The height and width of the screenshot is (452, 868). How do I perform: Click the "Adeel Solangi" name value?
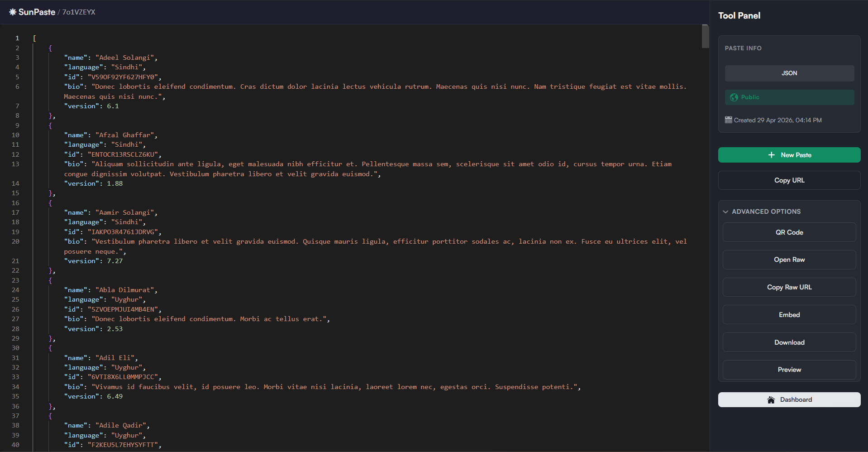tap(124, 58)
